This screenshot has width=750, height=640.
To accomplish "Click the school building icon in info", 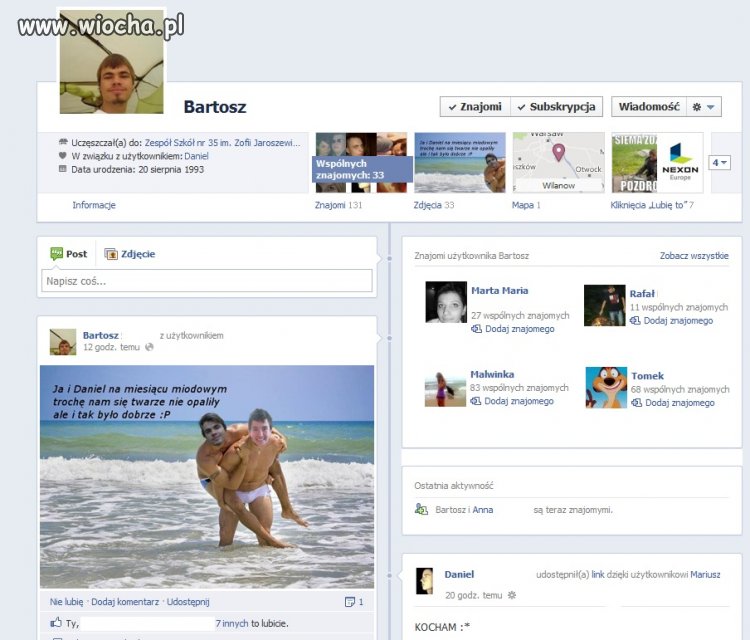I will pos(63,142).
